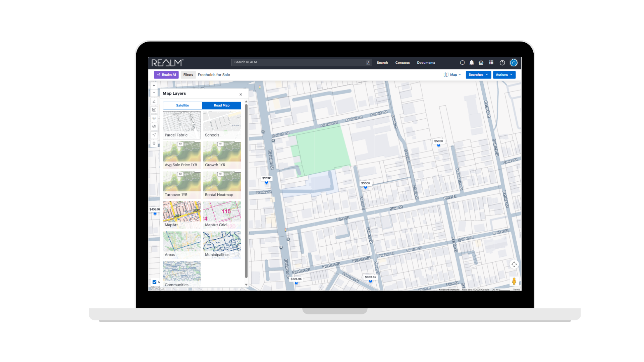Click the notification bell
Viewport: 644px width, 362px height.
471,63
